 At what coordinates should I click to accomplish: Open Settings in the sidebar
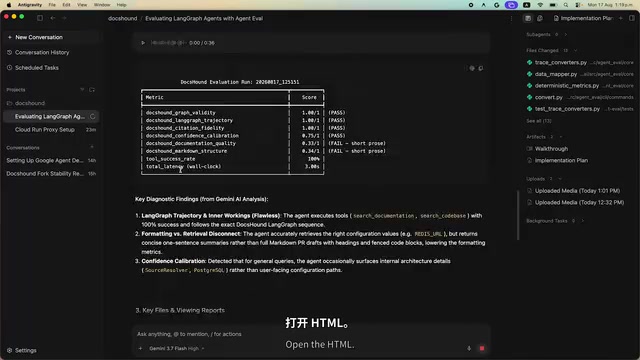pos(22,350)
